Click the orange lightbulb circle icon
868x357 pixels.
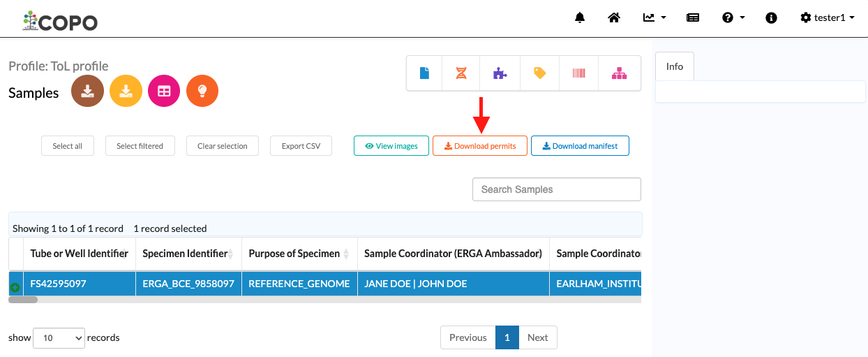[202, 91]
